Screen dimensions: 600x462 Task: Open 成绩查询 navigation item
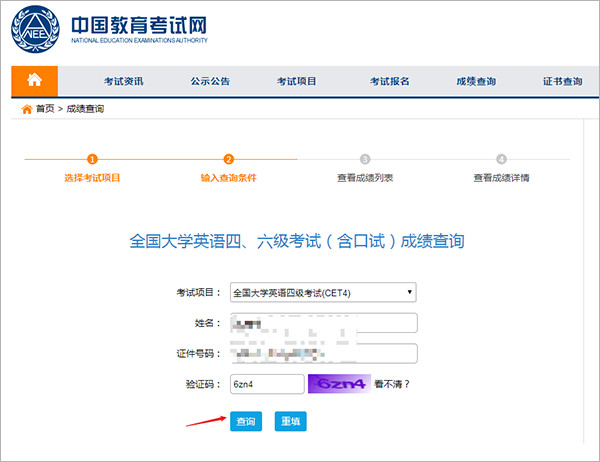[x=475, y=82]
